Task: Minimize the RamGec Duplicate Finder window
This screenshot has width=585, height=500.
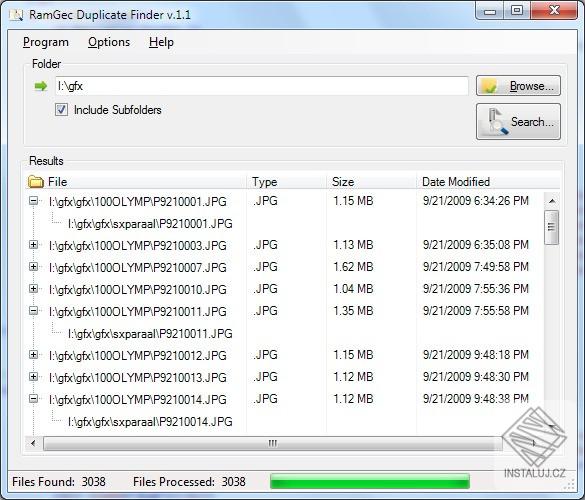Action: [489, 11]
